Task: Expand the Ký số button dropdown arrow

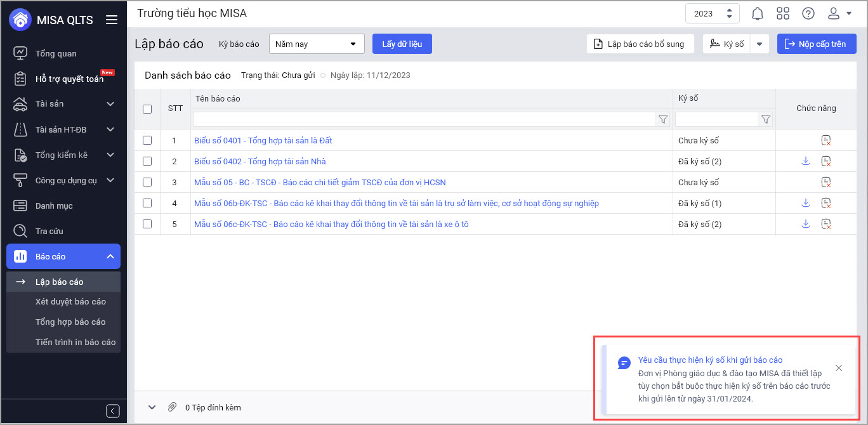Action: tap(760, 44)
